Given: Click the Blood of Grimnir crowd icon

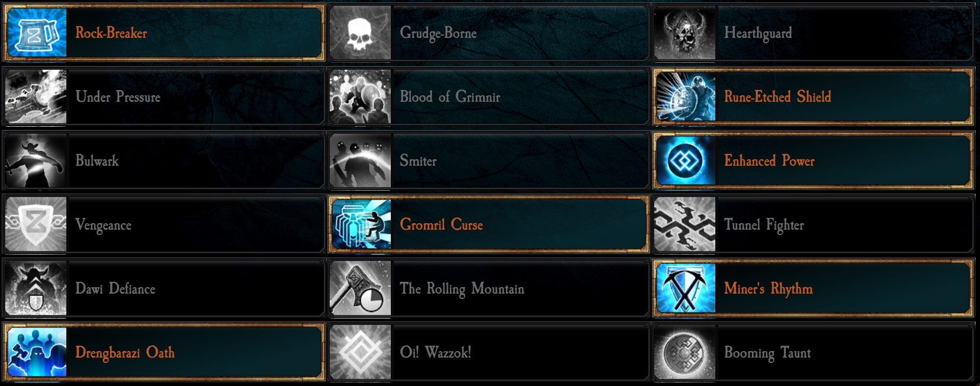Looking at the screenshot, I should pyautogui.click(x=361, y=96).
